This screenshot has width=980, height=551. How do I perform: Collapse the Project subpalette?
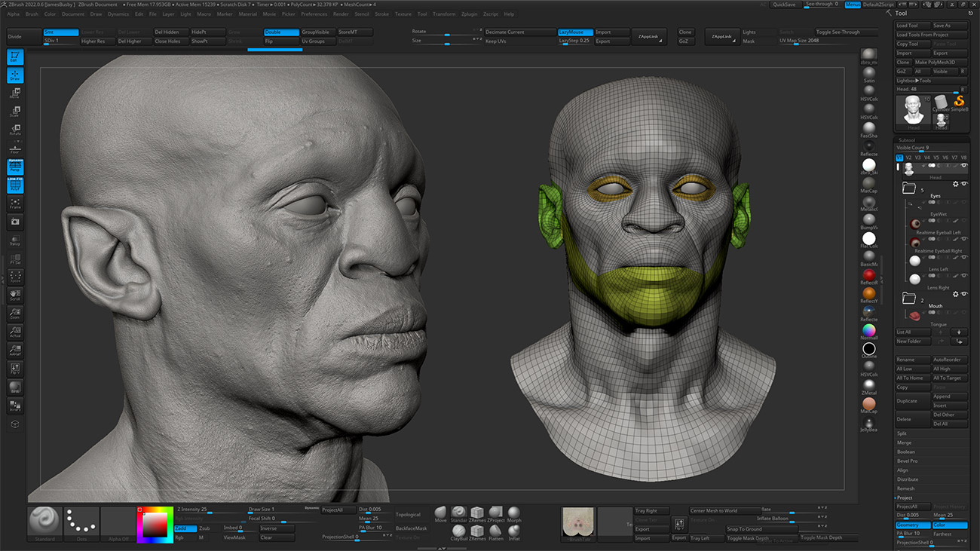[x=905, y=497]
